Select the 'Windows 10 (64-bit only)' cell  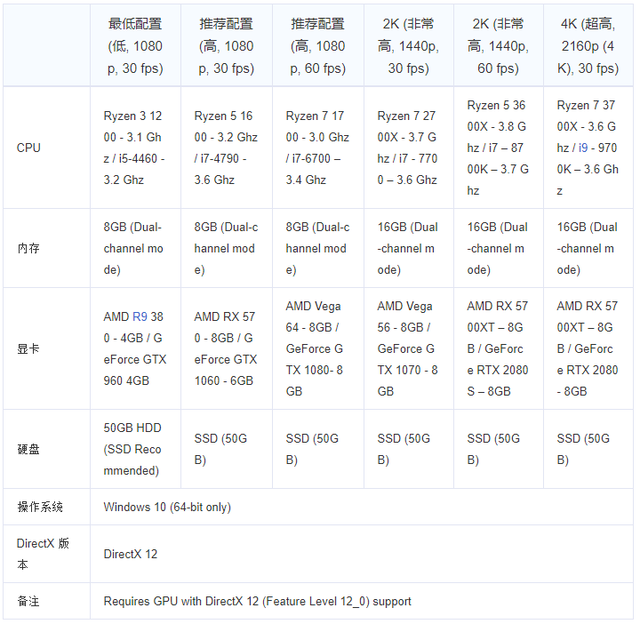(362, 507)
